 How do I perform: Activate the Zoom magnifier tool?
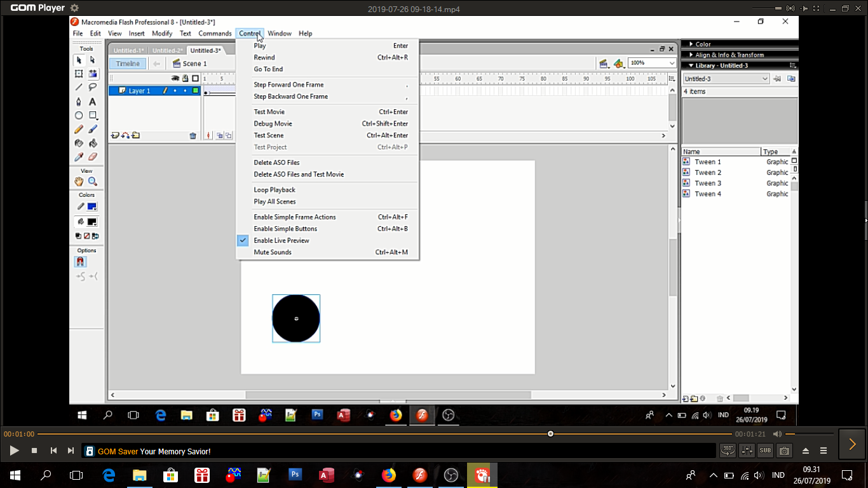point(93,182)
